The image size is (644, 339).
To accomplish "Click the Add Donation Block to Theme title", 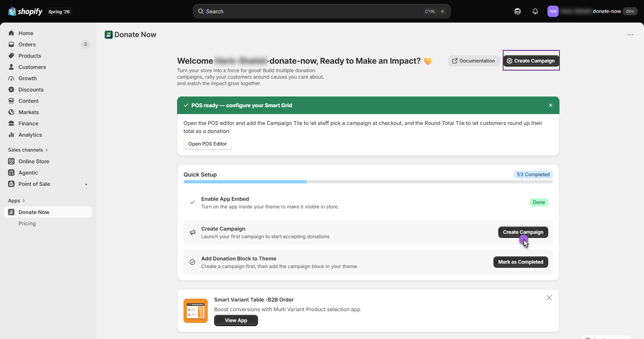I will 239,258.
